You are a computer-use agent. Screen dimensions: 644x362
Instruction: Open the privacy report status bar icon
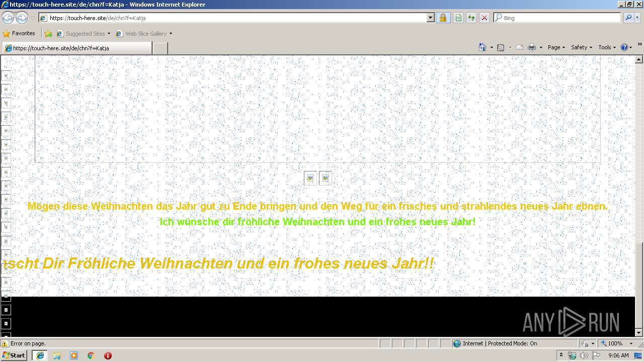[585, 343]
